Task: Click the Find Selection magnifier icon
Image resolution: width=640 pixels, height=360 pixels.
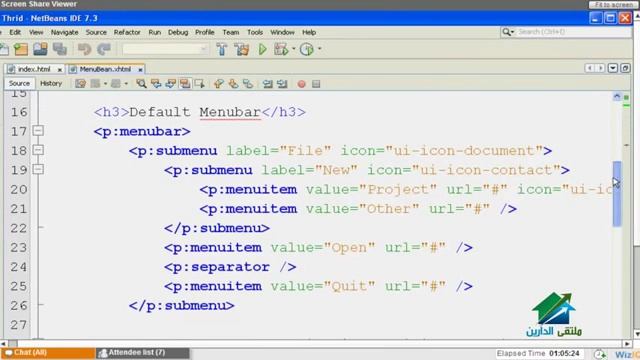Action: (141, 84)
